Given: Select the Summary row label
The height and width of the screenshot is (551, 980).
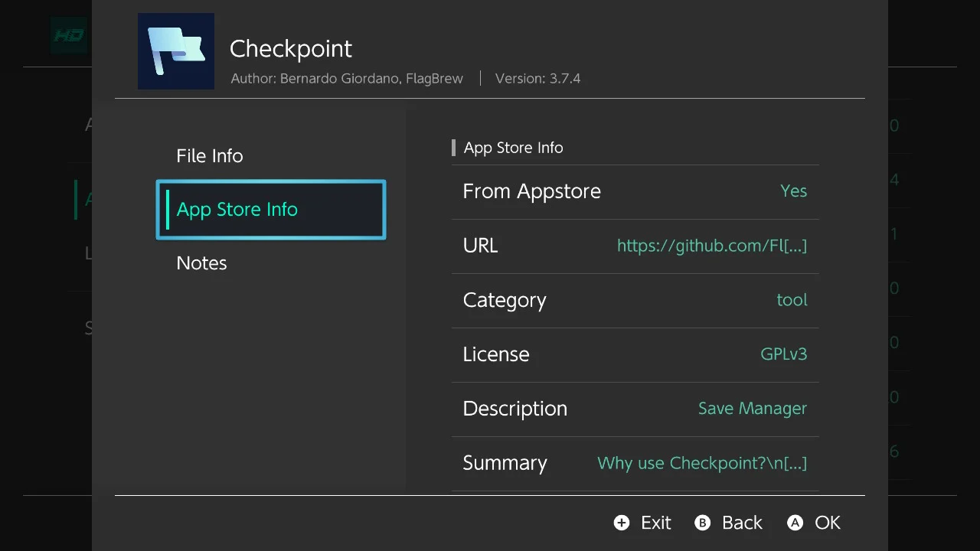Looking at the screenshot, I should (505, 463).
